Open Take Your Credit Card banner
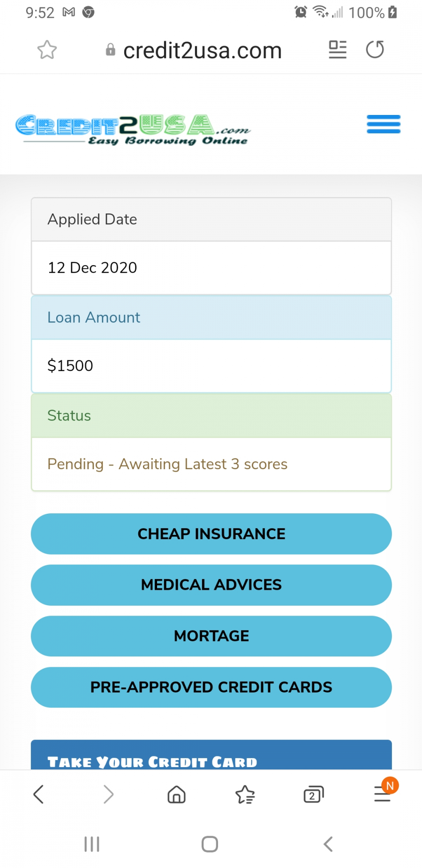422x868 pixels. pyautogui.click(x=211, y=755)
